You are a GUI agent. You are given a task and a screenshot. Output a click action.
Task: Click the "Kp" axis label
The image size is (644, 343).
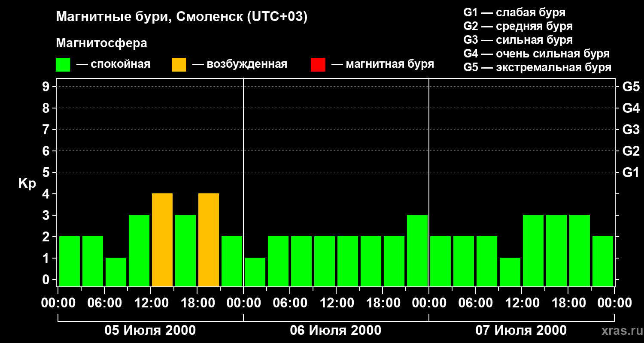(27, 184)
